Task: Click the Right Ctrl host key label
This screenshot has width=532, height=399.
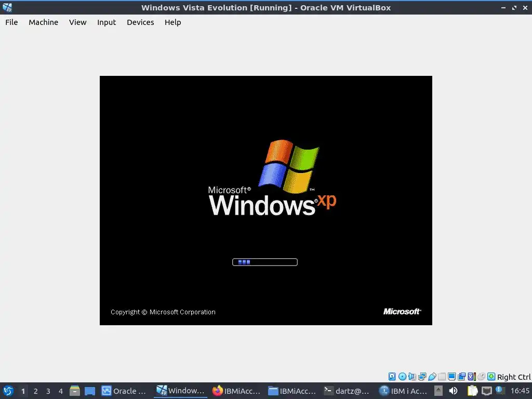Action: coord(514,377)
